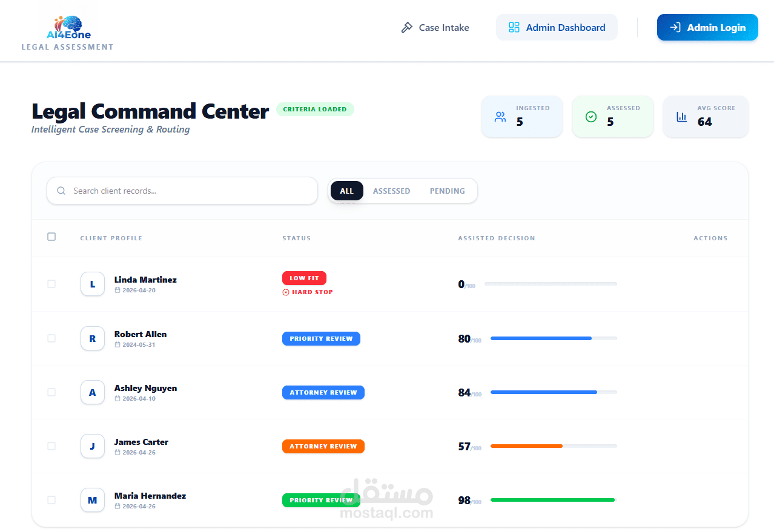Toggle the select-all checkbox in table header
The height and width of the screenshot is (532, 774).
pyautogui.click(x=51, y=237)
